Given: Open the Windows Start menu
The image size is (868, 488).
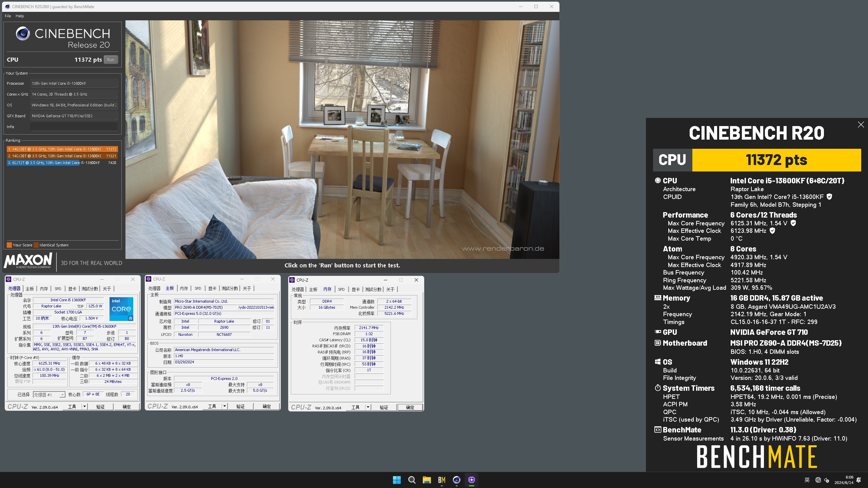Looking at the screenshot, I should click(397, 480).
